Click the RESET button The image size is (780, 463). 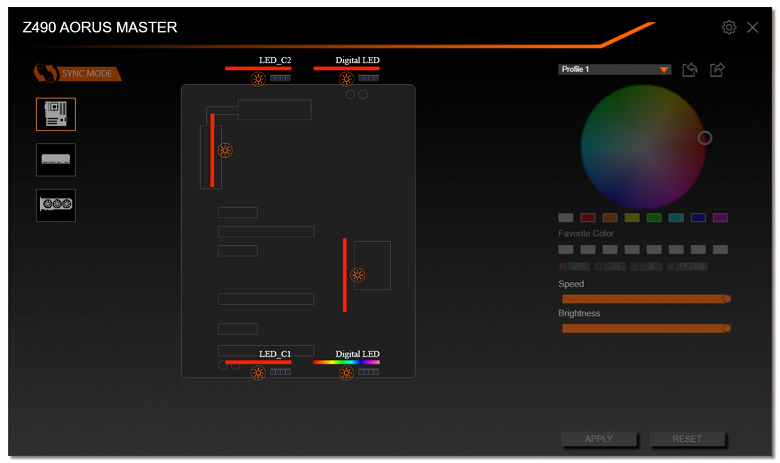[687, 439]
